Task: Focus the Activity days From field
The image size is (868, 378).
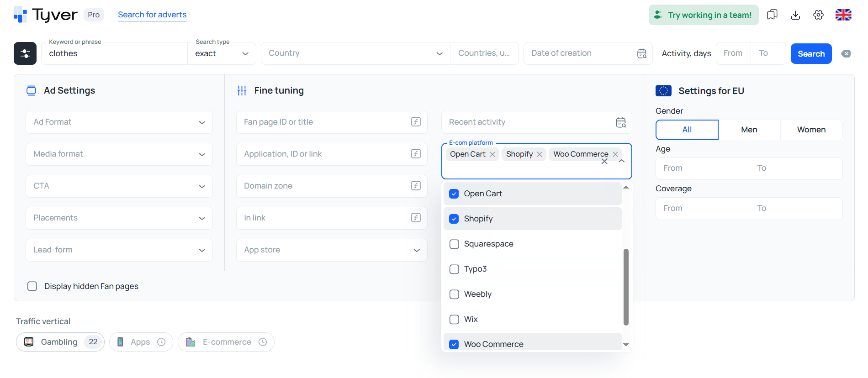Action: 734,53
